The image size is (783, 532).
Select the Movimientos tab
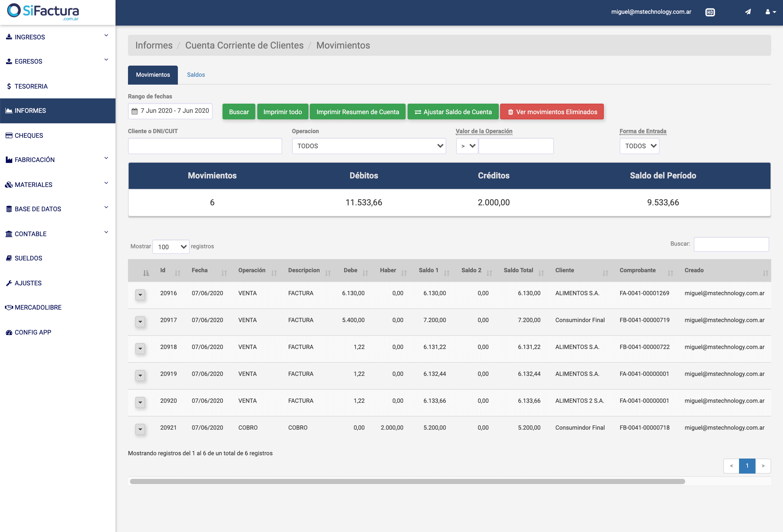pos(153,75)
